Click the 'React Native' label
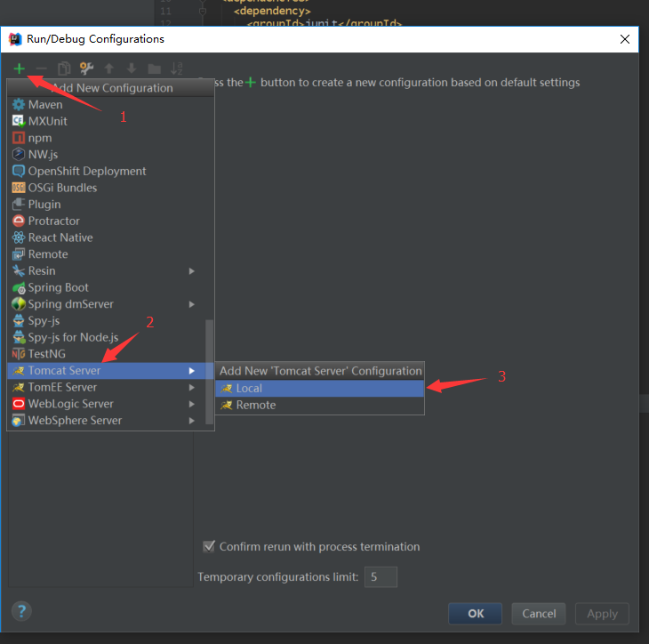The image size is (649, 644). [x=60, y=237]
